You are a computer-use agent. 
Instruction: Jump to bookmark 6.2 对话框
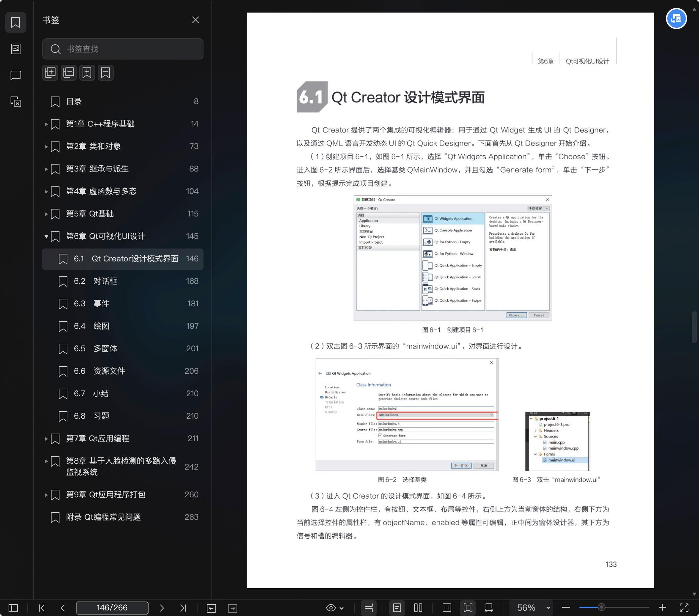tap(123, 282)
